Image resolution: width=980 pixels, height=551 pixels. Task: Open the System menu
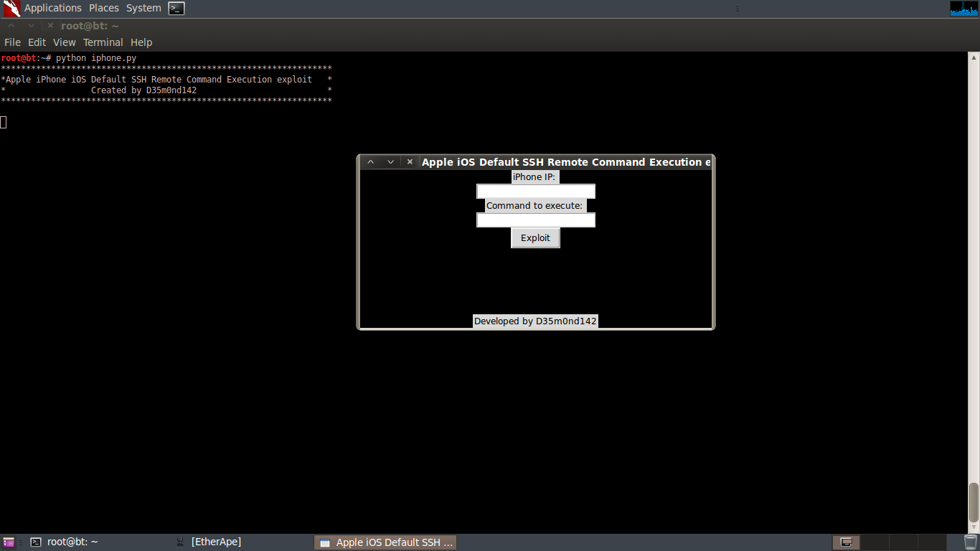click(143, 9)
